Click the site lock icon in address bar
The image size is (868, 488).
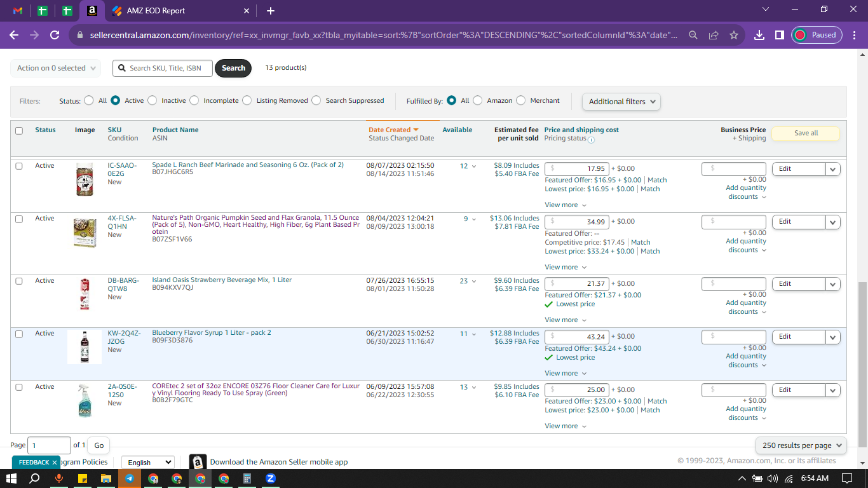(x=80, y=36)
